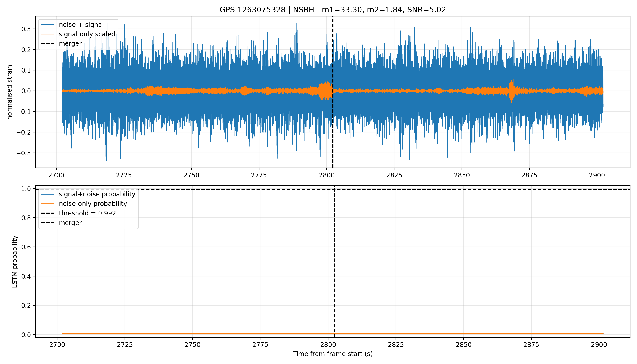Image resolution: width=637 pixels, height=364 pixels.
Task: Click the 'merger' entry in the probability plot legend
Action: [x=61, y=223]
